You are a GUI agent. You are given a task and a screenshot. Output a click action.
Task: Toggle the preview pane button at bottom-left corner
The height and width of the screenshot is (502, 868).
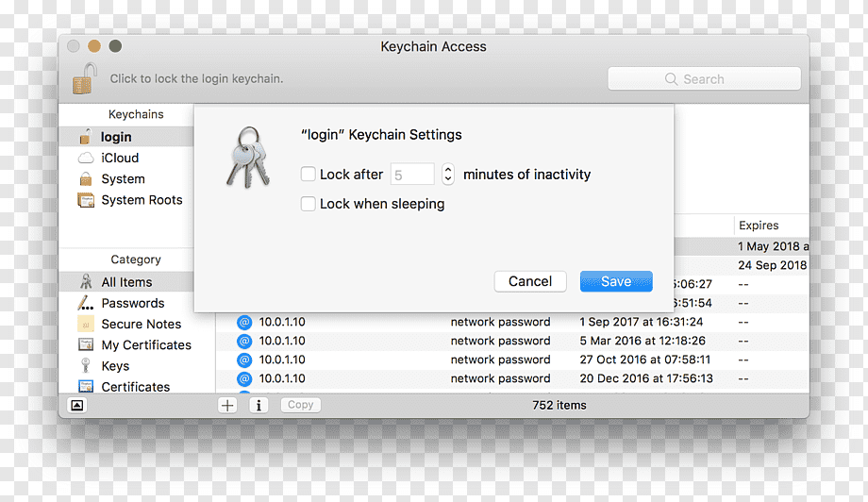[77, 405]
